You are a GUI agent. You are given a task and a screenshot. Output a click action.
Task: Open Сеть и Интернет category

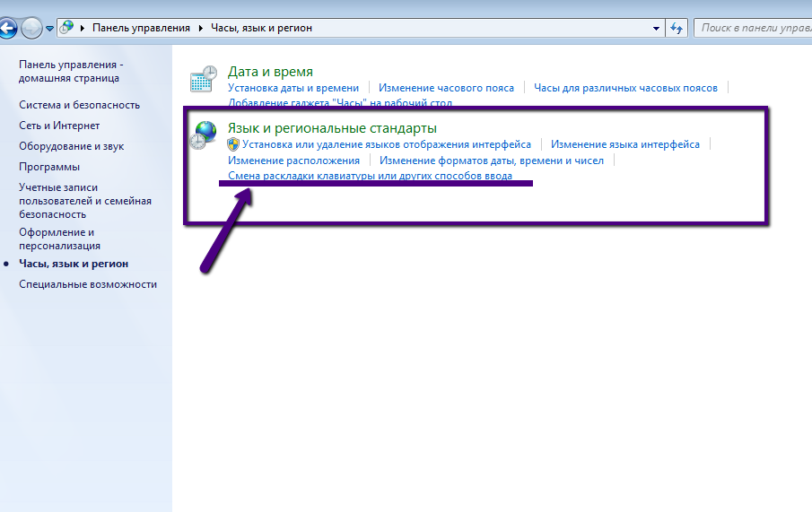coord(59,126)
